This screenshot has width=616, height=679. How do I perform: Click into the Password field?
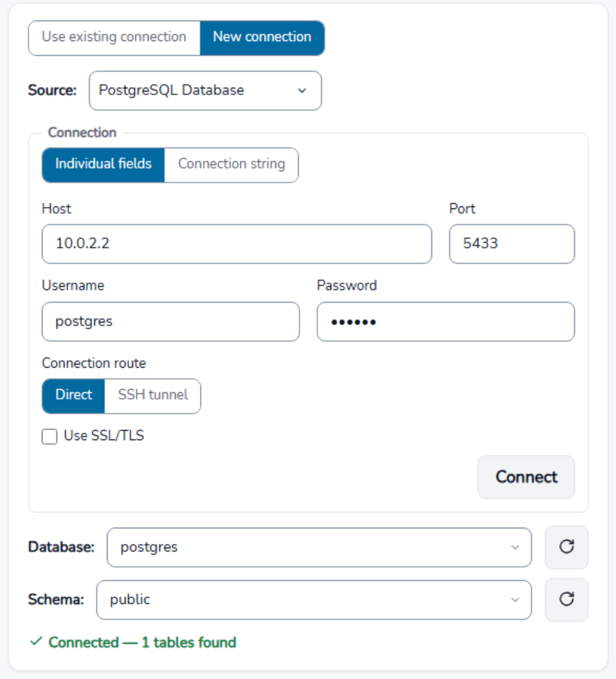pyautogui.click(x=446, y=322)
